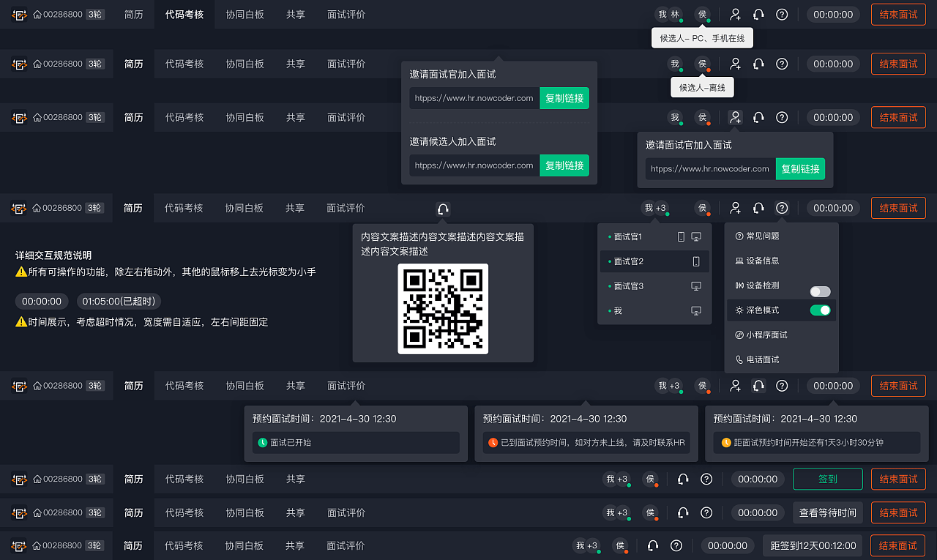This screenshot has width=937, height=560.
Task: Open 代码考核 tab in 距签到12天 toolbar
Action: click(x=184, y=545)
